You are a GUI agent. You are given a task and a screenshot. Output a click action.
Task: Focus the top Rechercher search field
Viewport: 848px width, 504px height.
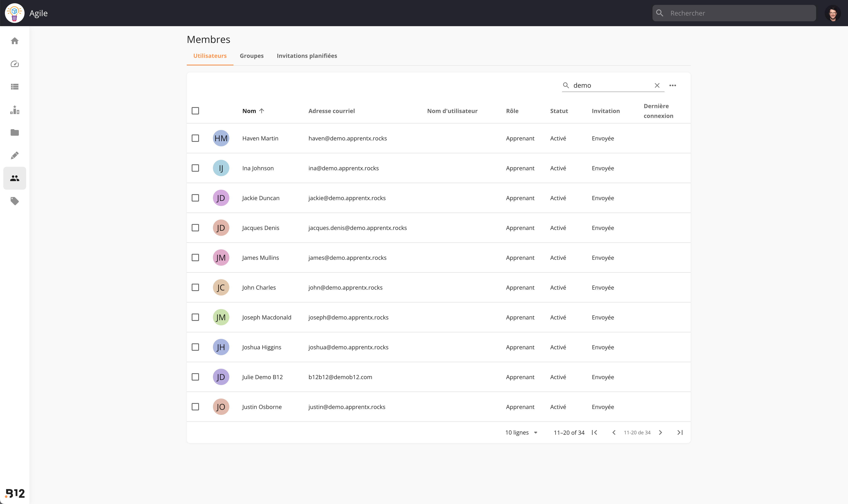[734, 13]
